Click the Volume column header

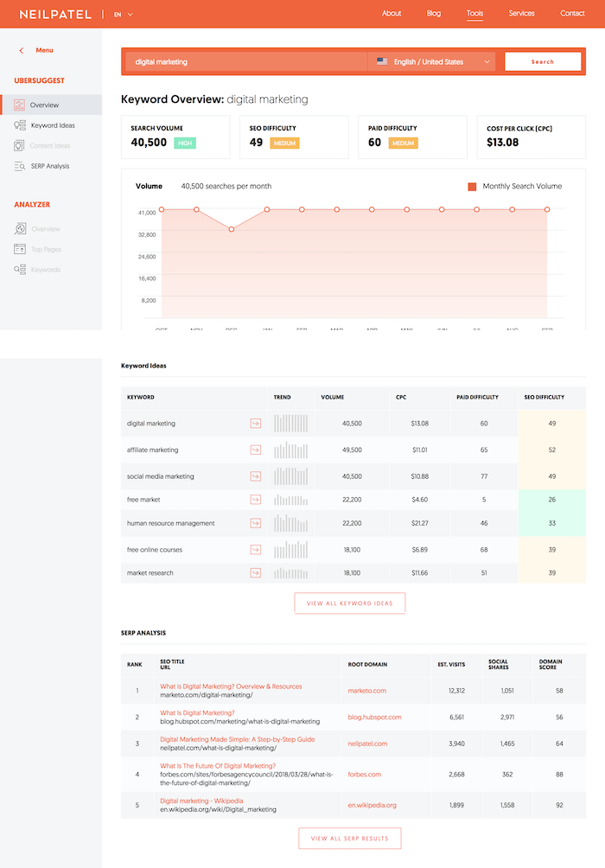333,398
